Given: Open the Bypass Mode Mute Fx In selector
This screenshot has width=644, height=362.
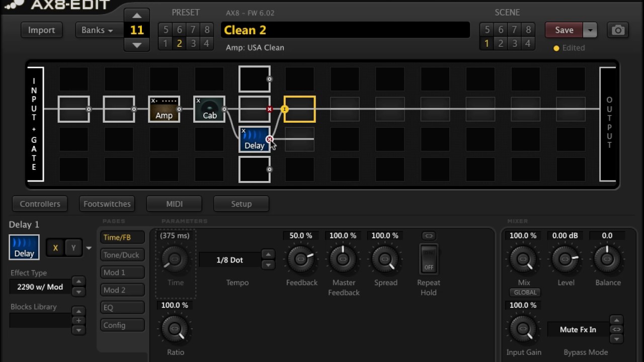Looking at the screenshot, I should pos(578,330).
